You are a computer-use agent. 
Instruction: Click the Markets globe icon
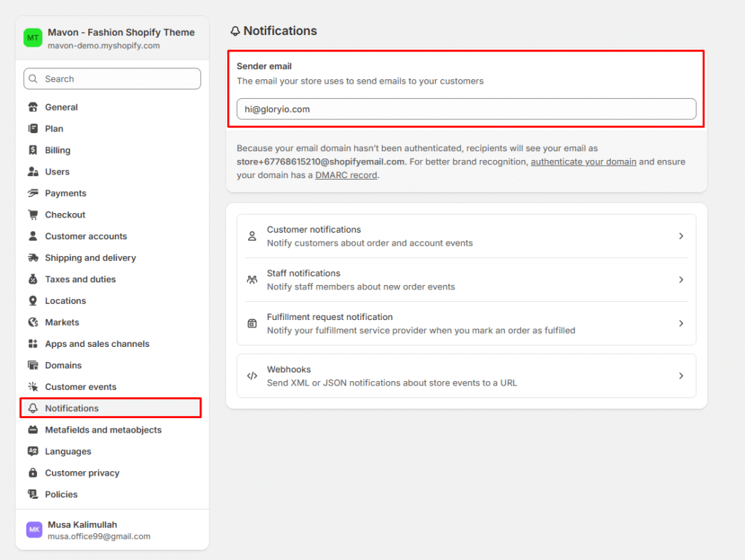(33, 322)
